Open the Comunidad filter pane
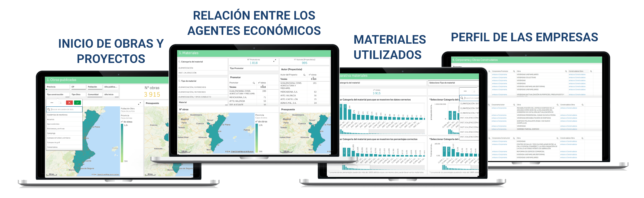The height and width of the screenshot is (198, 644). (x=95, y=95)
